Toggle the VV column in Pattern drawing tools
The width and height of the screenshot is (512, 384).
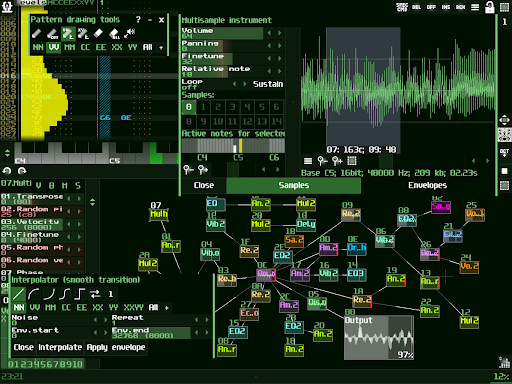[x=54, y=47]
